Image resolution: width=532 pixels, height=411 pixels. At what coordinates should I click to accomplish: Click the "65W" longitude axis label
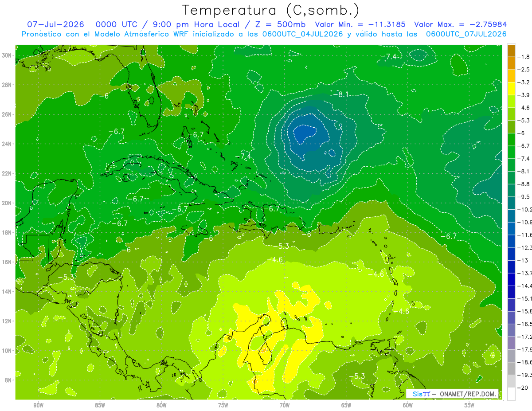click(x=346, y=405)
